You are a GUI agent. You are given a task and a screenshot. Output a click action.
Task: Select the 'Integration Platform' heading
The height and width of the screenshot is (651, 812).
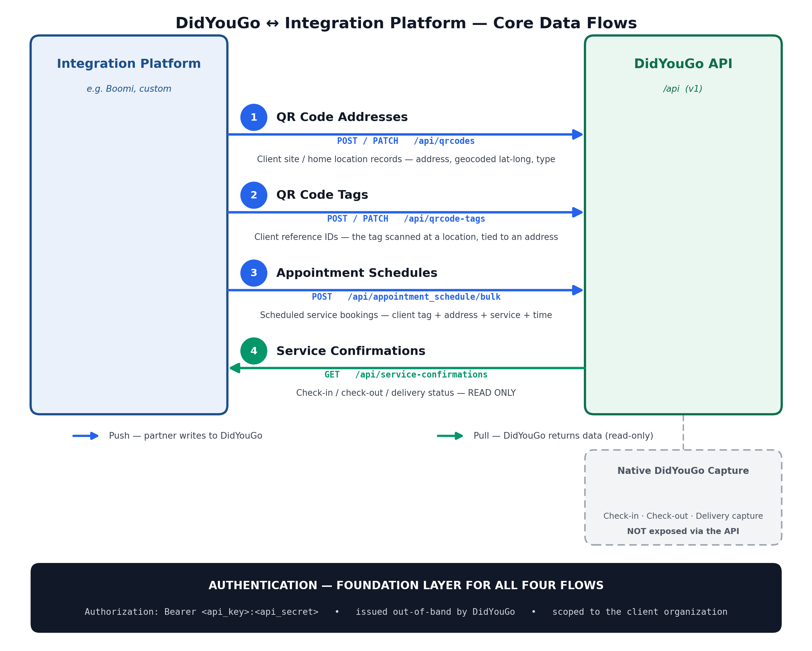(x=129, y=64)
